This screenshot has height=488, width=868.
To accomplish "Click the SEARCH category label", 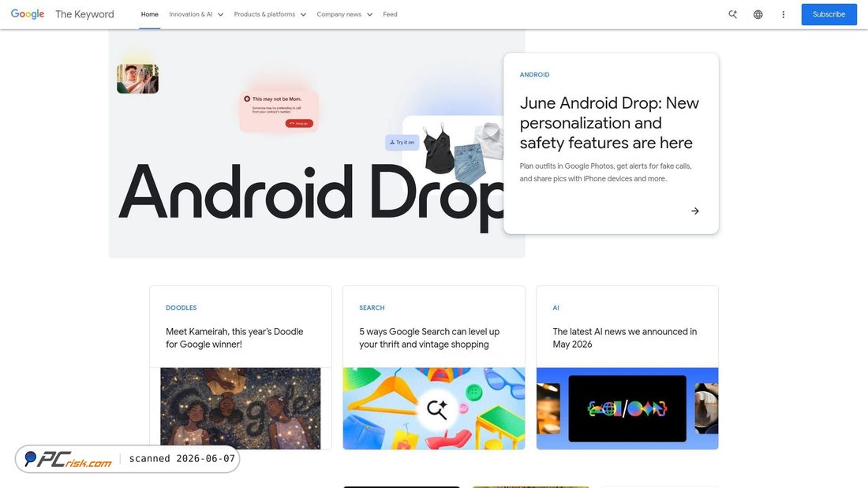I will 372,307.
